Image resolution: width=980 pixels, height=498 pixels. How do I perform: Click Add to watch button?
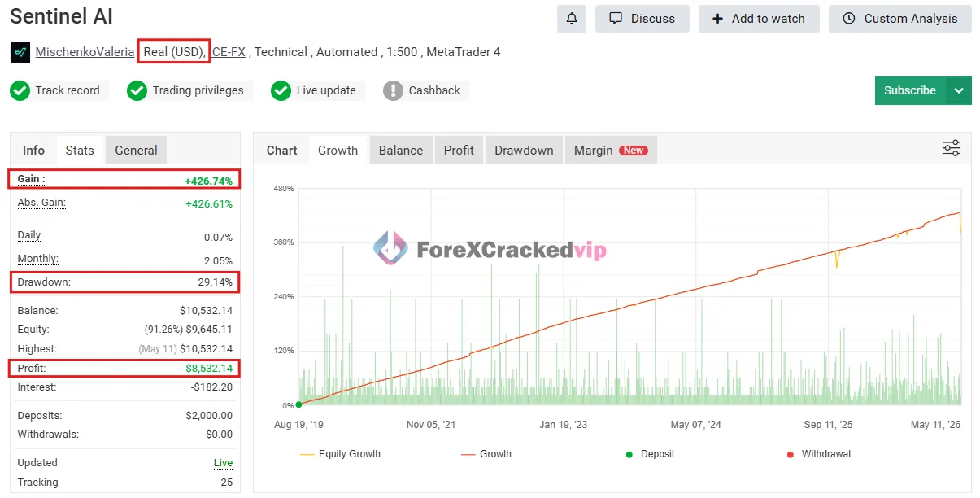pyautogui.click(x=759, y=19)
